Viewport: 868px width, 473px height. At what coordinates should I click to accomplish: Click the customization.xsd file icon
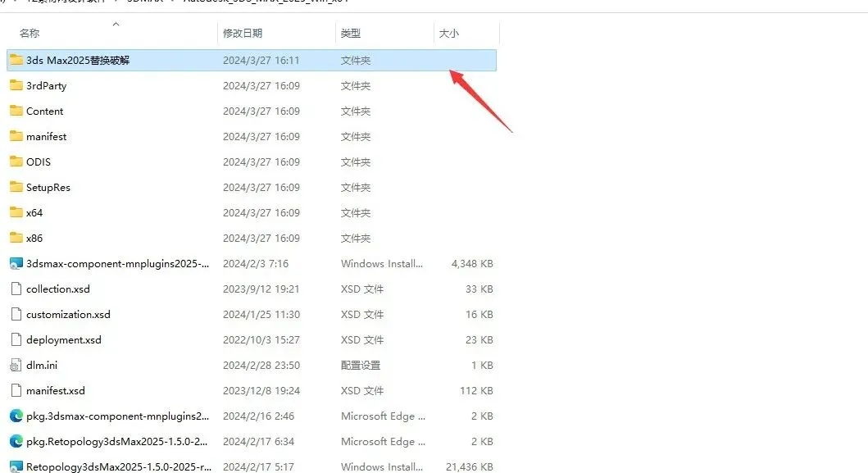16,315
